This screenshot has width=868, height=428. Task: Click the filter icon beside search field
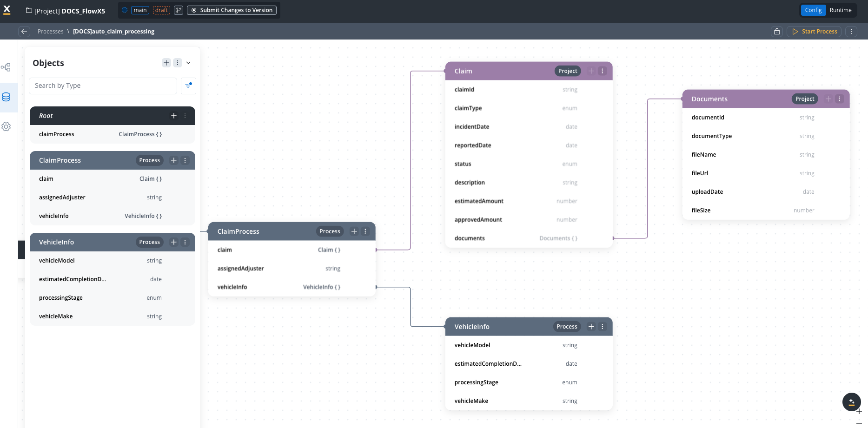pos(188,86)
